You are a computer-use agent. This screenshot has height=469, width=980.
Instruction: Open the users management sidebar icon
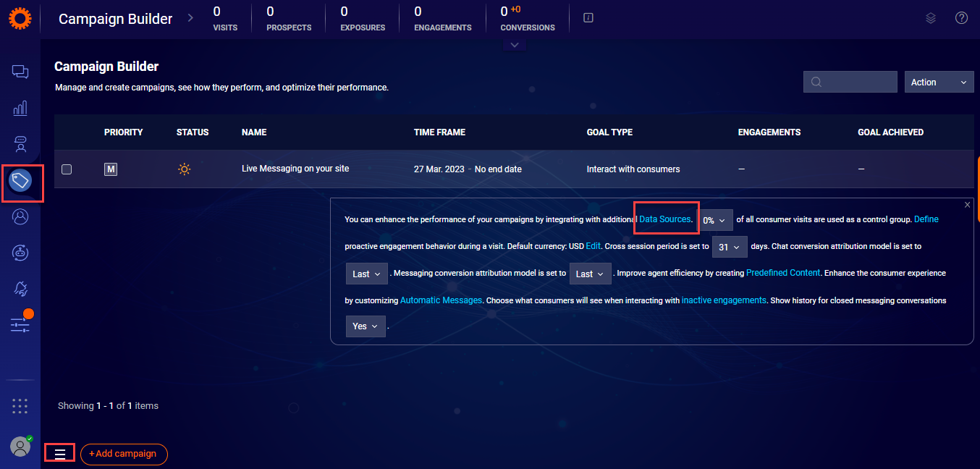point(20,216)
